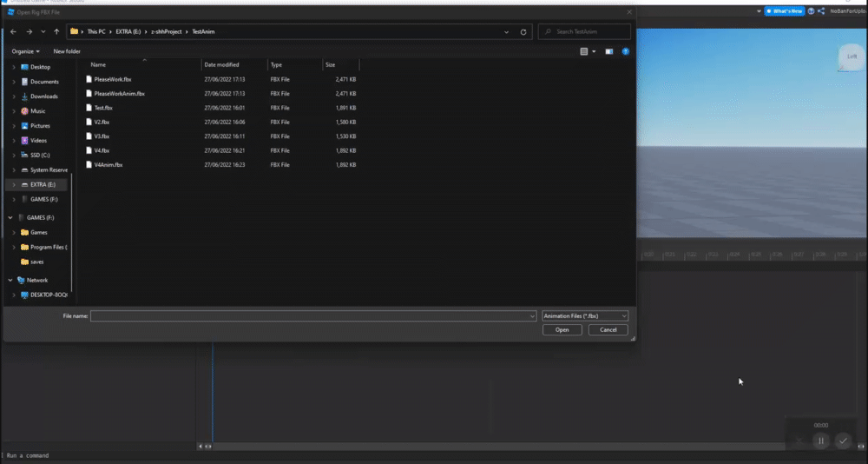
Task: Open recent locations dropdown arrow
Action: coord(43,32)
